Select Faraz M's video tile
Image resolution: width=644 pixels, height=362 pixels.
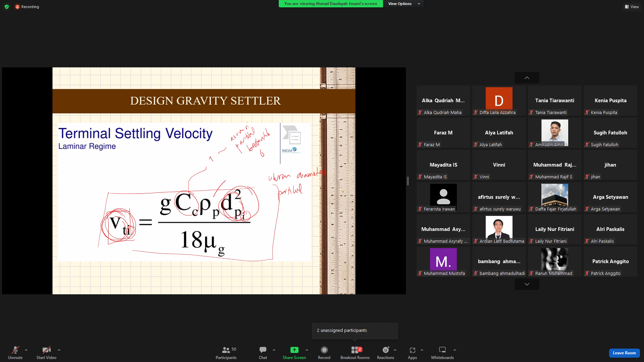(x=443, y=133)
